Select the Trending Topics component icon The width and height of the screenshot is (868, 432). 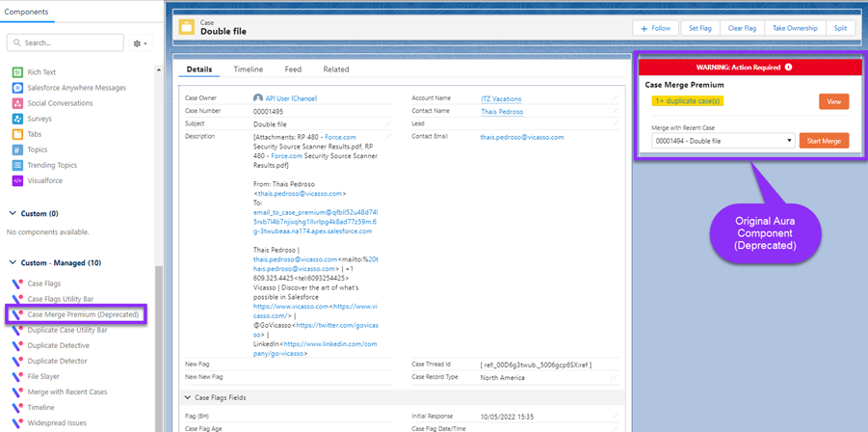(x=17, y=165)
